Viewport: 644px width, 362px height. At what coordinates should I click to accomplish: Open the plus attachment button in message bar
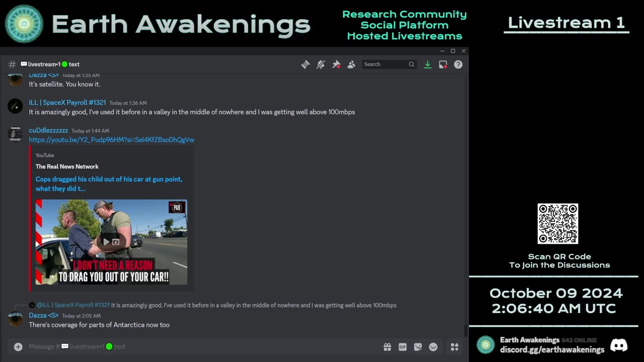click(18, 346)
